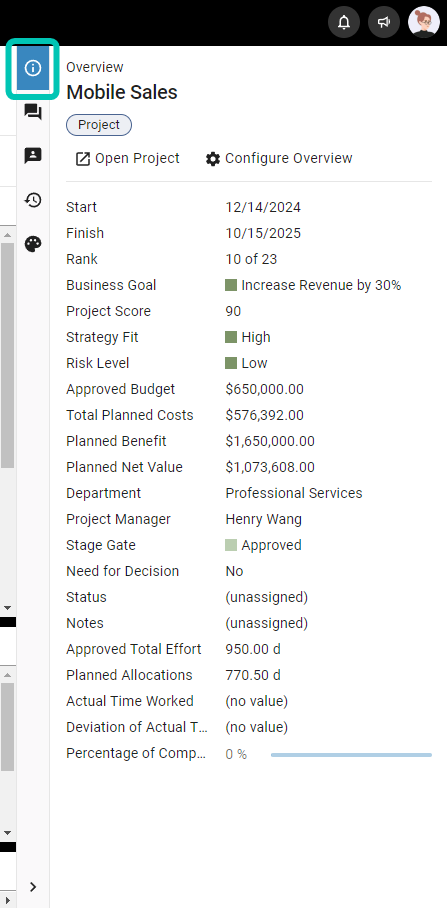Click the Project tag chip

coord(99,125)
